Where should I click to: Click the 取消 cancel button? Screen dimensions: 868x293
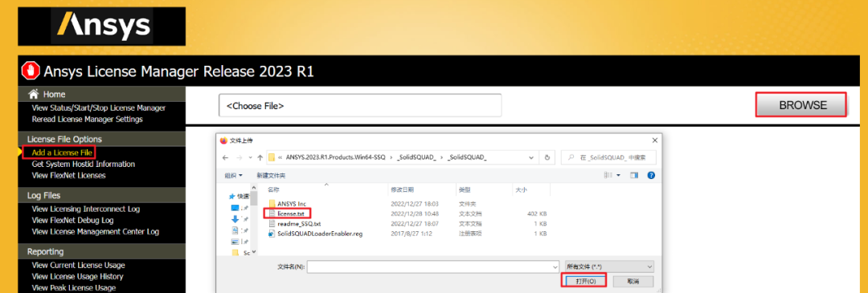point(633,281)
